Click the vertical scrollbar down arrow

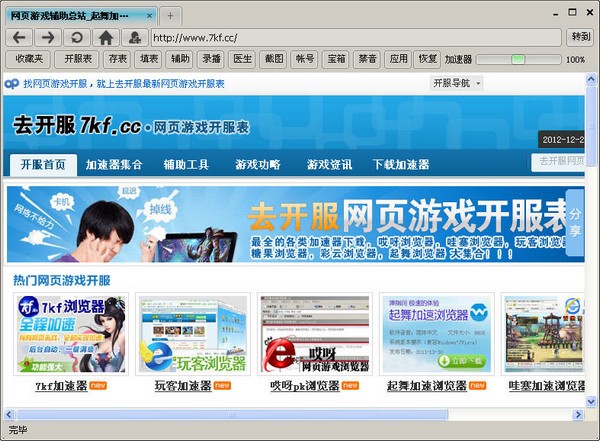tap(591, 401)
